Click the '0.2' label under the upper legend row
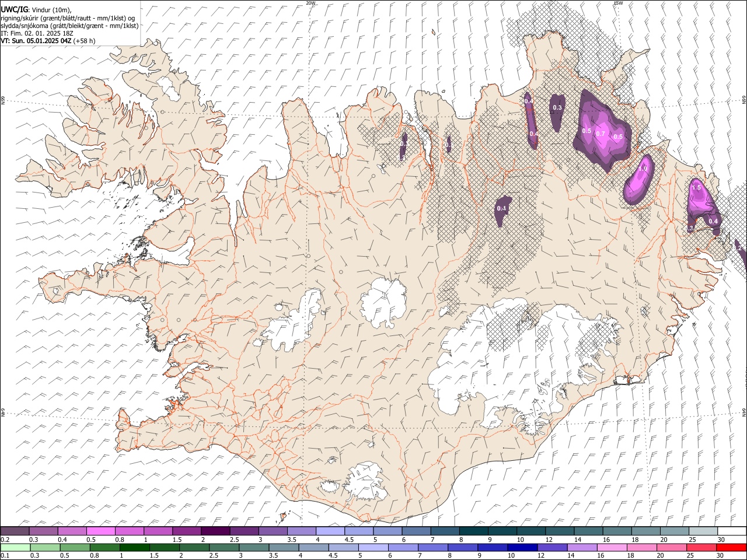 [5, 540]
